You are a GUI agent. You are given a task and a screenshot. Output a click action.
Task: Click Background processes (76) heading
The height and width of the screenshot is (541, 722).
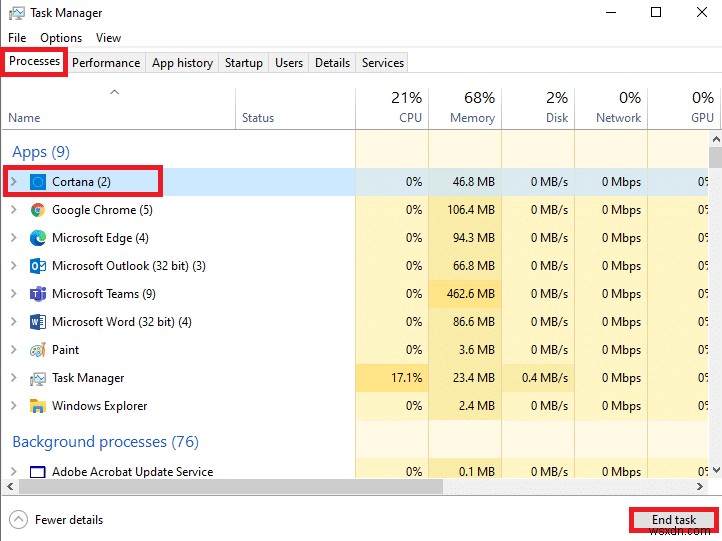(105, 442)
